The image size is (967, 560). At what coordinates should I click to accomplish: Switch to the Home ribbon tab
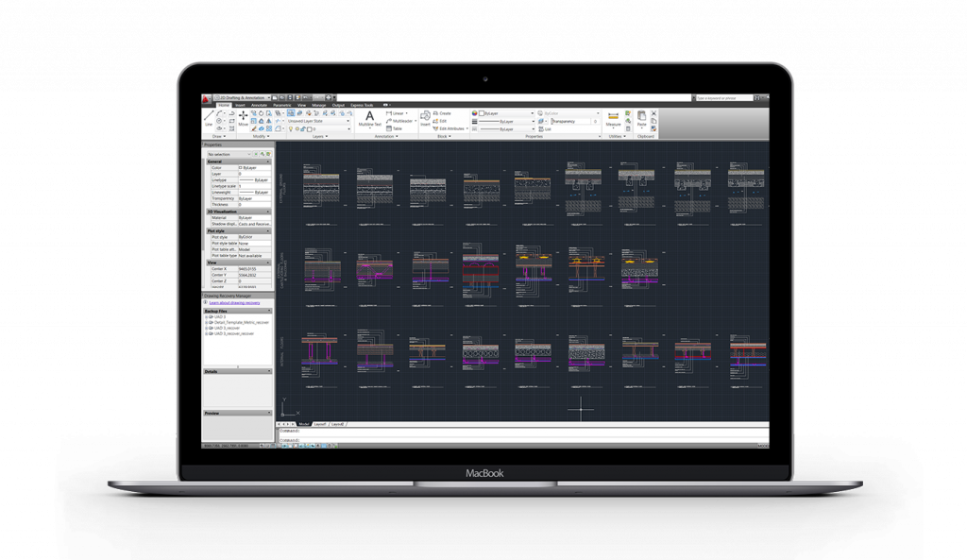[224, 106]
